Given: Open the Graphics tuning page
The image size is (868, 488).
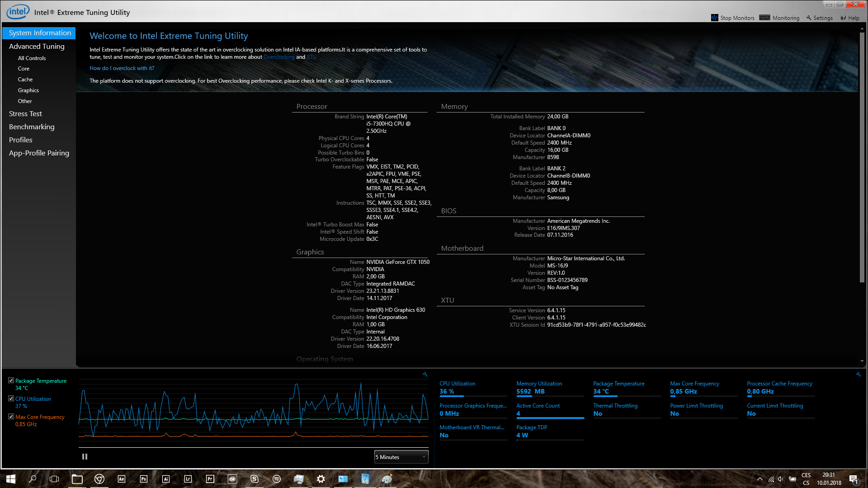Looking at the screenshot, I should [28, 90].
